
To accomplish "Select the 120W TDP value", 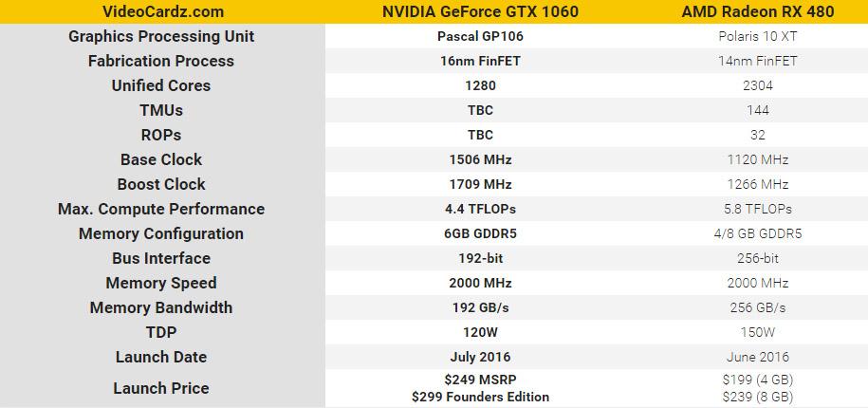I will click(x=480, y=332).
